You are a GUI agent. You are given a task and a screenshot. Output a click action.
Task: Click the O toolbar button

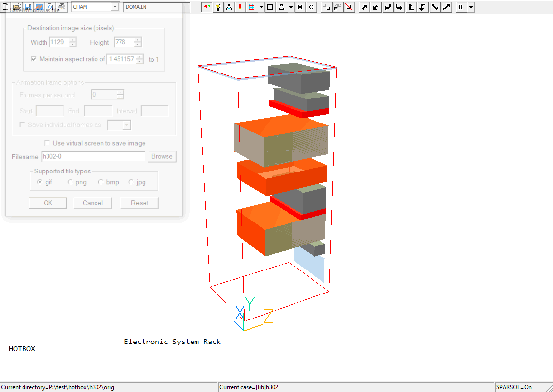[x=311, y=7]
